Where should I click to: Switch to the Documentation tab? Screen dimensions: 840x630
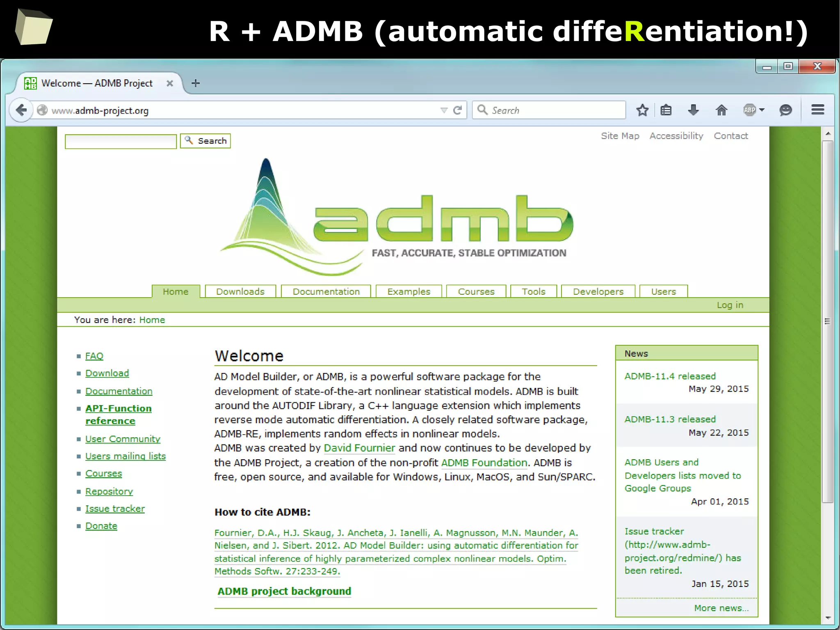pos(326,291)
